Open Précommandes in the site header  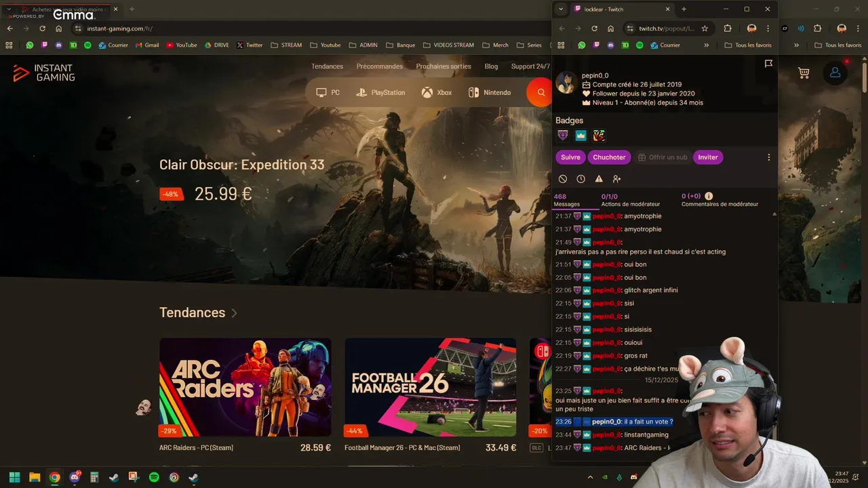(x=380, y=66)
